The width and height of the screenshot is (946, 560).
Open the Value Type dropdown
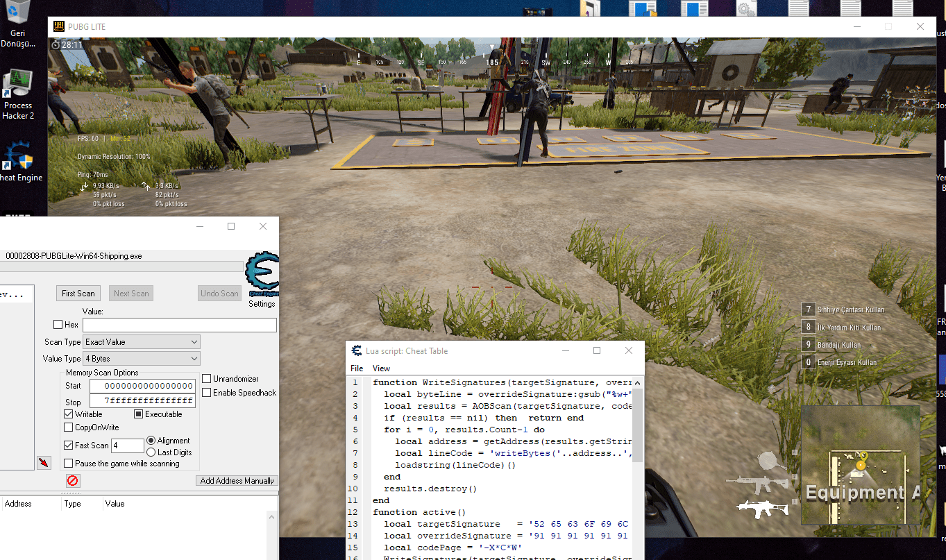click(142, 359)
